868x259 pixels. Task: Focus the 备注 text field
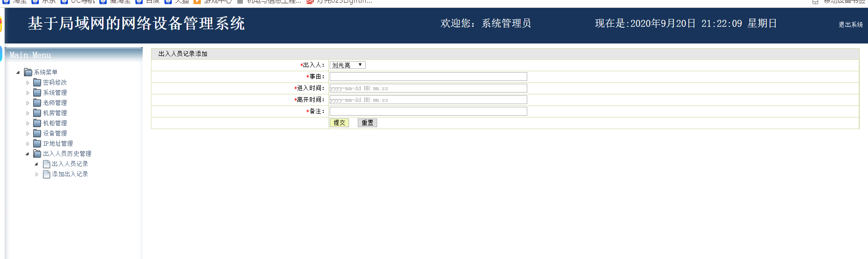(428, 111)
